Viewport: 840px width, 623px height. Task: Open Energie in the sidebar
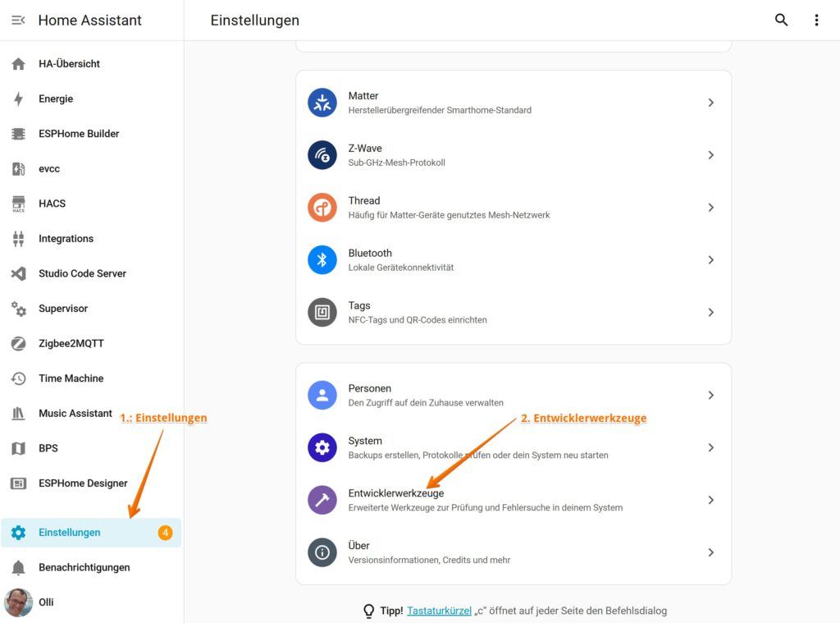56,99
